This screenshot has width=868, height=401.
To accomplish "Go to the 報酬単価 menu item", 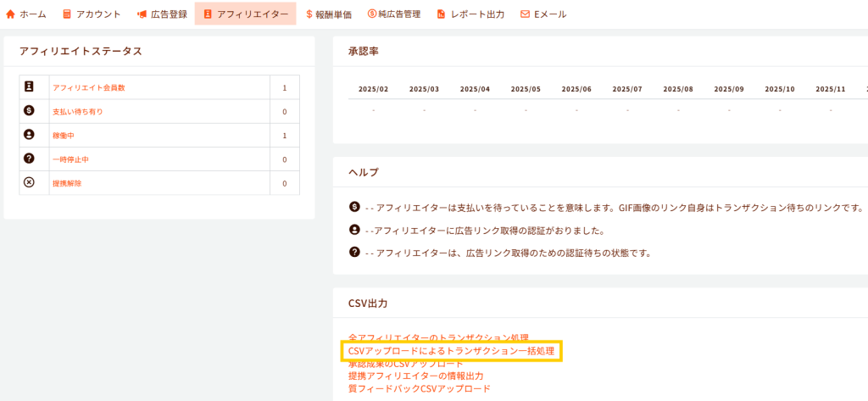I will 331,14.
